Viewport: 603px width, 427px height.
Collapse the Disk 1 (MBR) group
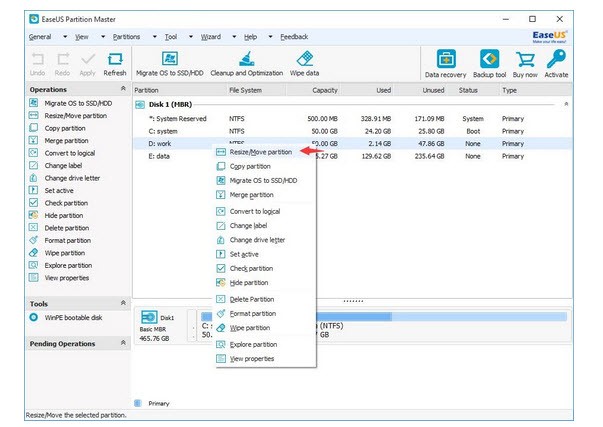click(566, 104)
